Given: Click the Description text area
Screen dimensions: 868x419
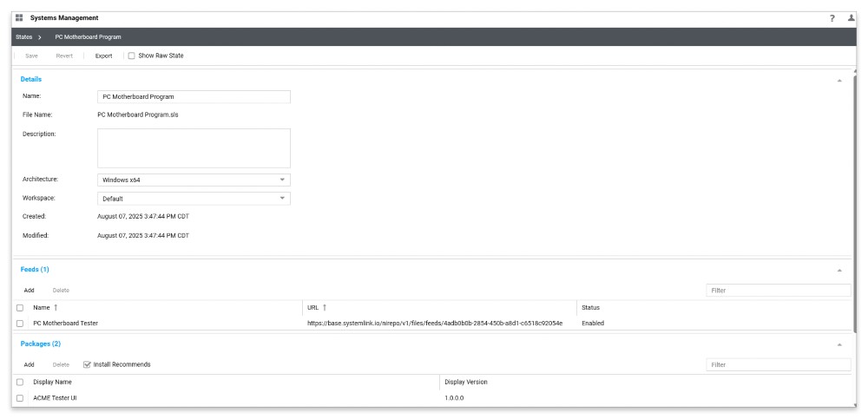Looking at the screenshot, I should [194, 148].
